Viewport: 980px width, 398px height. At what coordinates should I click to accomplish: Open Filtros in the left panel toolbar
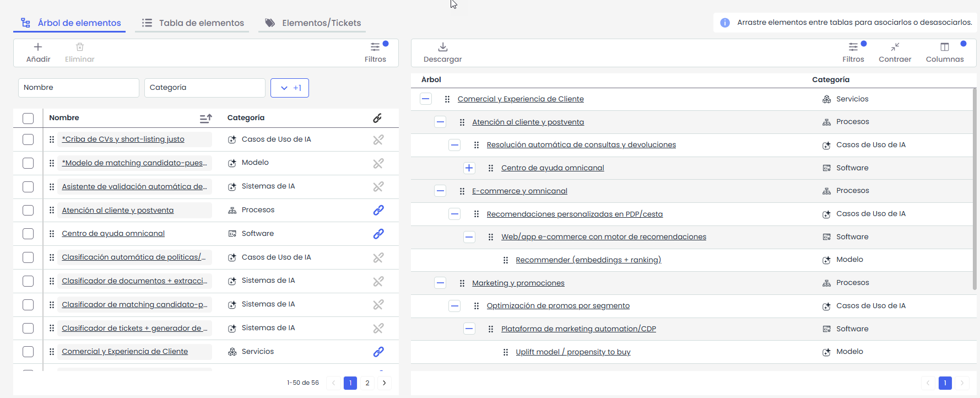(x=375, y=52)
